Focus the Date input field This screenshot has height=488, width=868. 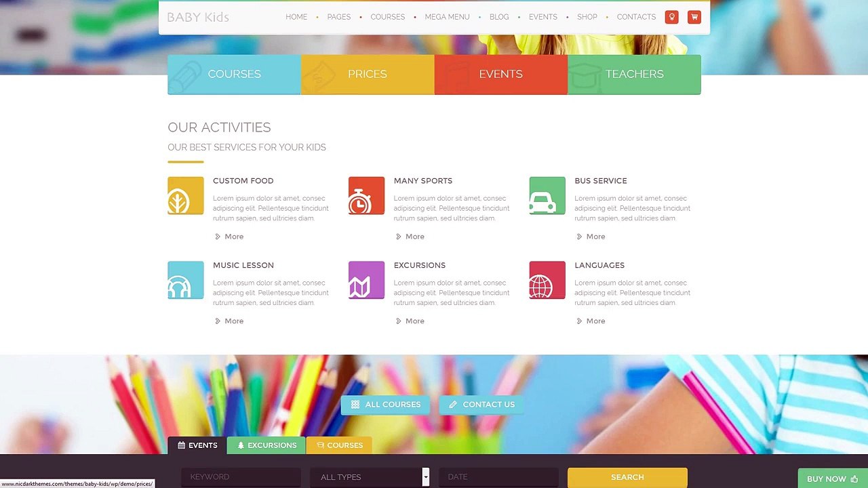[498, 477]
